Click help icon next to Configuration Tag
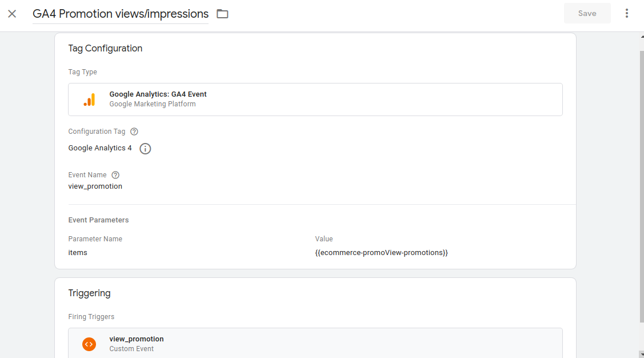 pyautogui.click(x=134, y=132)
